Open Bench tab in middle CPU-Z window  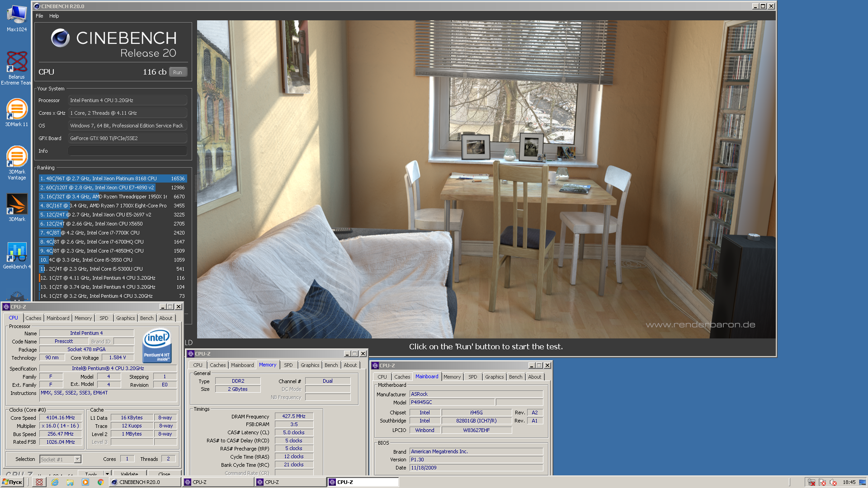click(x=331, y=365)
